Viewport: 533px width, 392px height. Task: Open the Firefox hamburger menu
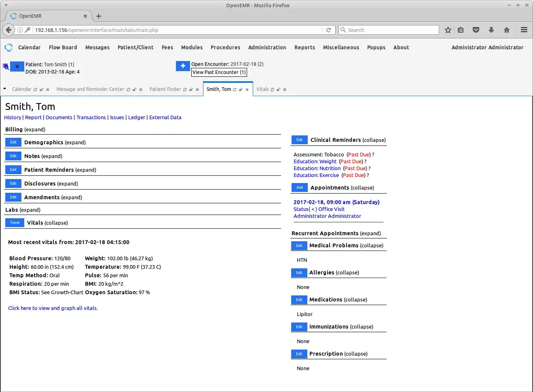click(524, 30)
